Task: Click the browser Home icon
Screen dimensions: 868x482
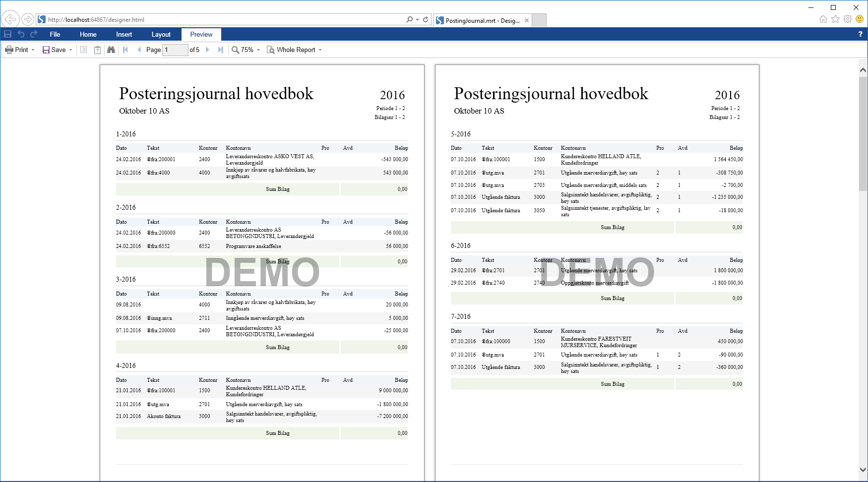Action: (x=823, y=19)
